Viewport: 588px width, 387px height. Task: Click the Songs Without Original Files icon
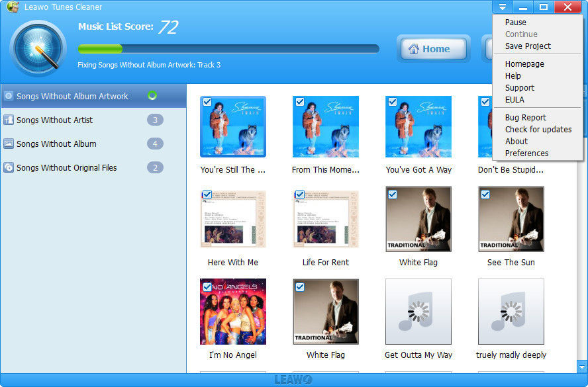point(8,167)
